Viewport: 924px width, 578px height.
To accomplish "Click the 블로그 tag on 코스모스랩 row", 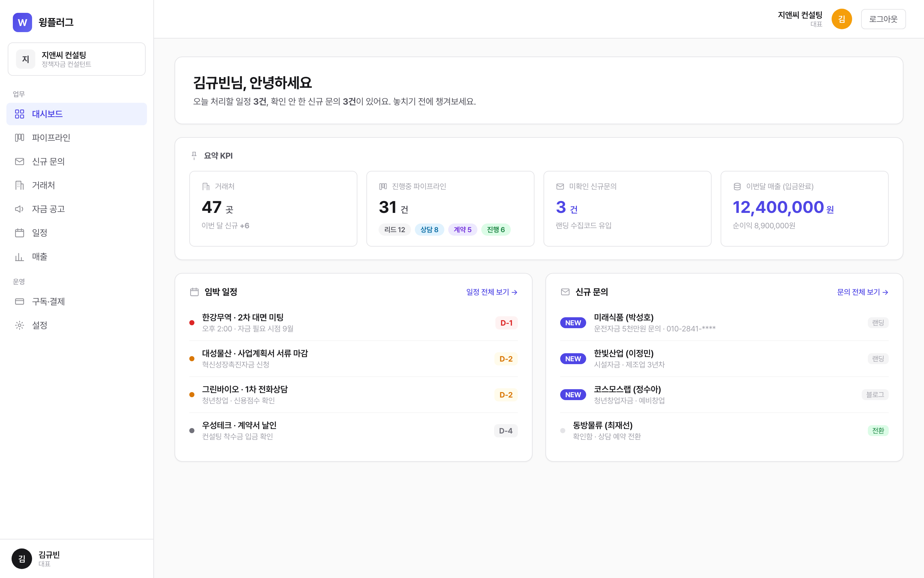I will point(875,395).
